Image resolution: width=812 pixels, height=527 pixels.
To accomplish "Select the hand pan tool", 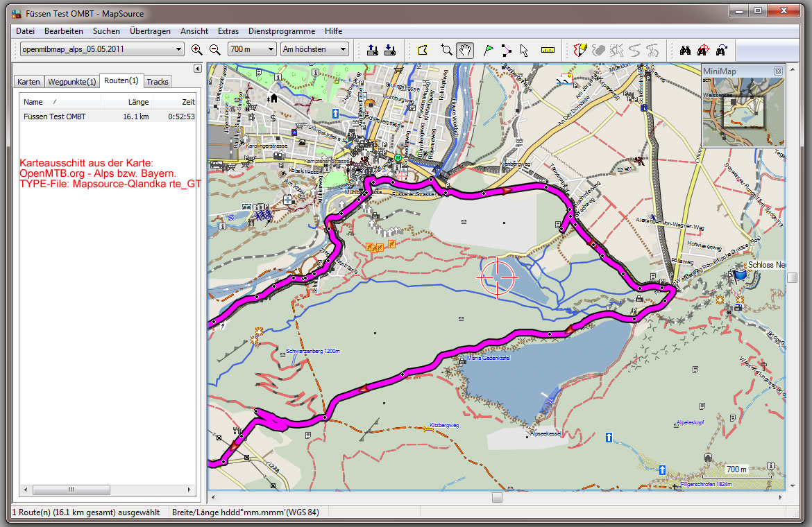I will (x=466, y=49).
